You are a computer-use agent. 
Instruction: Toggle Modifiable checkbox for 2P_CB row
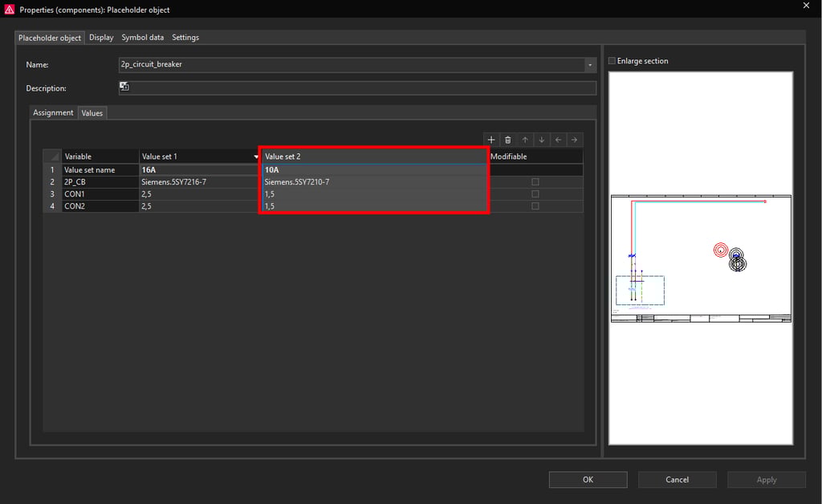point(535,182)
